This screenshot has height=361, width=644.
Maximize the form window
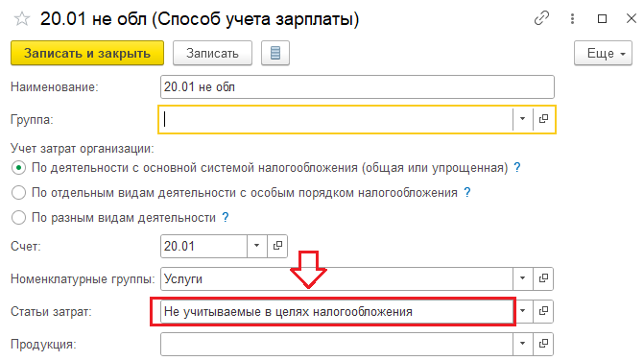click(602, 18)
